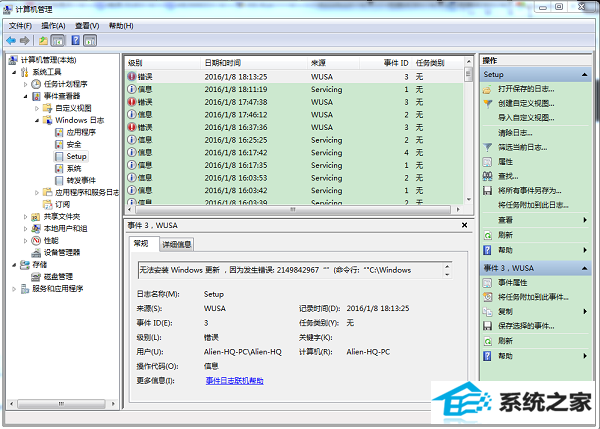Collapse the Windows 日志 tree node
This screenshot has height=429, width=600.
37,120
